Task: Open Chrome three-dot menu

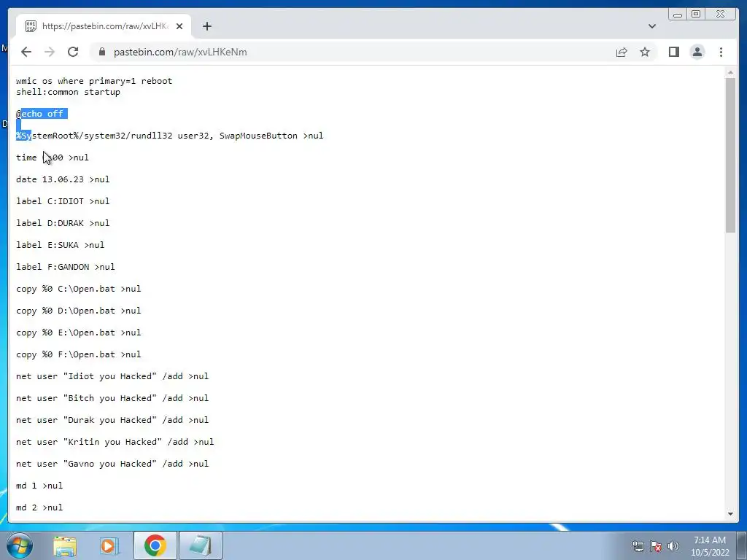Action: pos(721,52)
